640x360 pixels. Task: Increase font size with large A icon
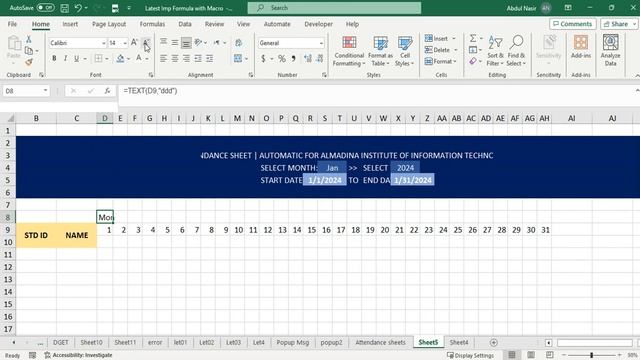pos(134,42)
